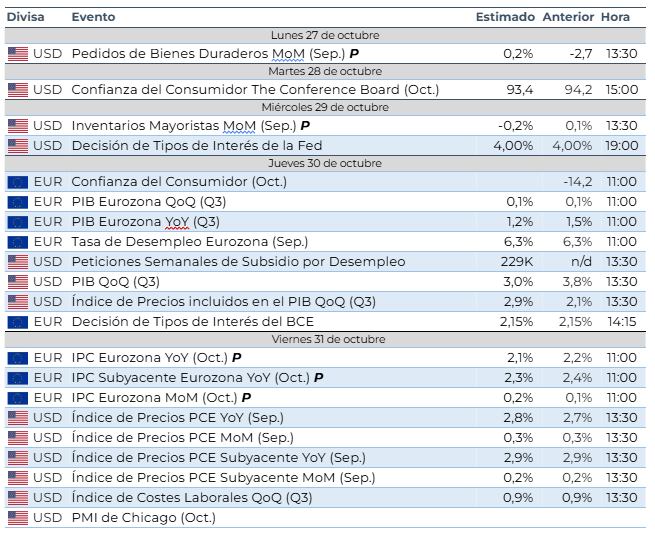Select the EU flag beside PIB Eurozona QoQ
The width and height of the screenshot is (655, 536).
(17, 202)
